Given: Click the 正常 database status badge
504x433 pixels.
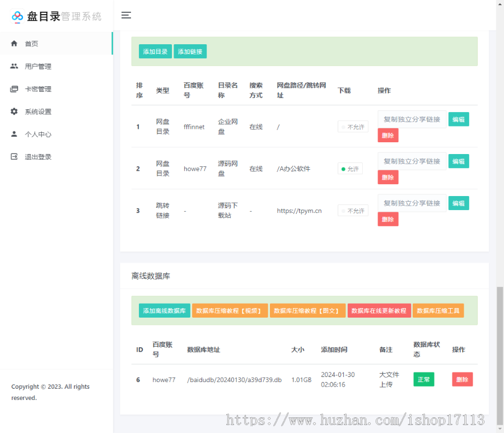Looking at the screenshot, I should click(424, 379).
